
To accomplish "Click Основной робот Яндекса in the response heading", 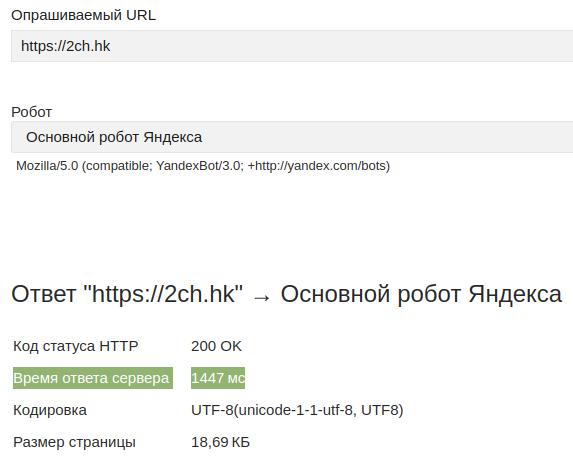I will pyautogui.click(x=421, y=294).
